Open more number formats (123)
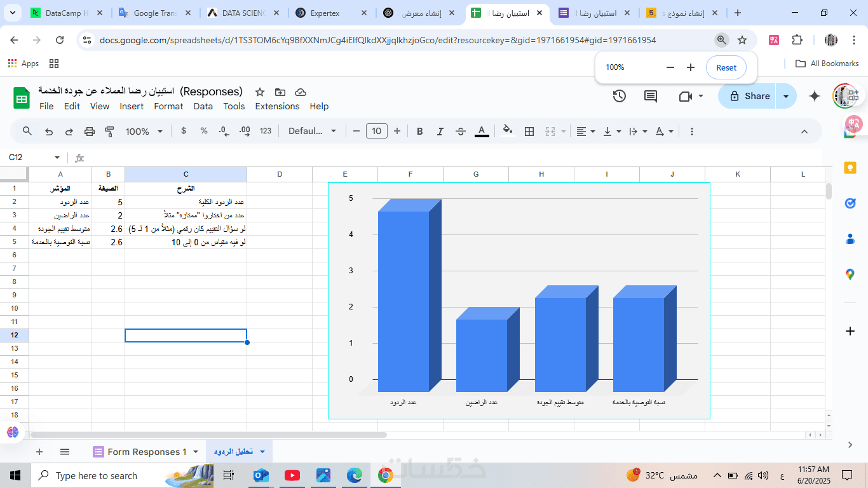The width and height of the screenshot is (868, 488). coord(266,131)
